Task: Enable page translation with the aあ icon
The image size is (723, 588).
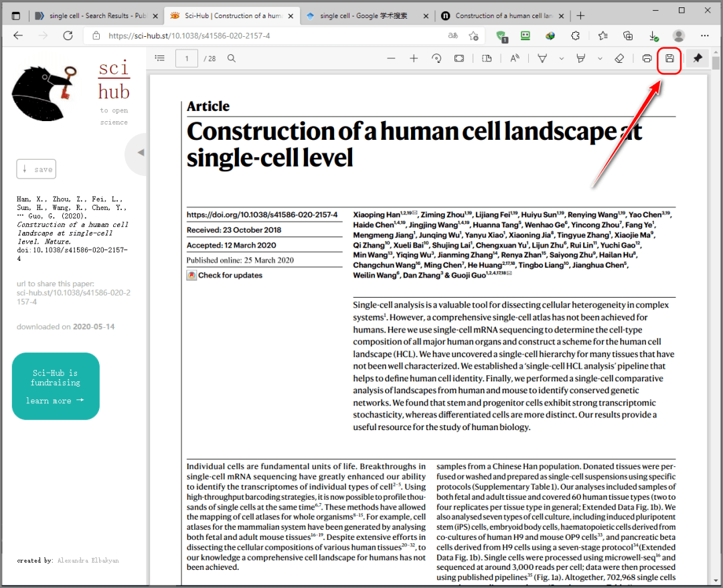Action: pyautogui.click(x=453, y=36)
